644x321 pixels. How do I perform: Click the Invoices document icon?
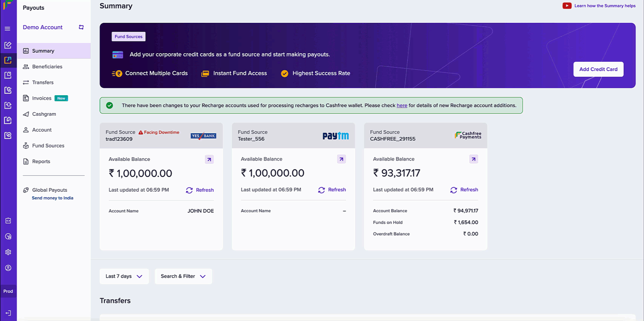tap(26, 98)
